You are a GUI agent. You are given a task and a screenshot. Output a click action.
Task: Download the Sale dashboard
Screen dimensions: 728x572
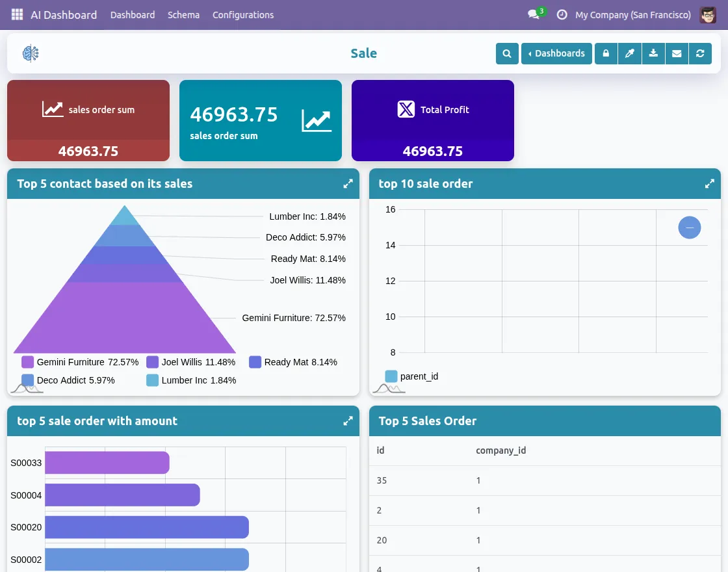653,53
